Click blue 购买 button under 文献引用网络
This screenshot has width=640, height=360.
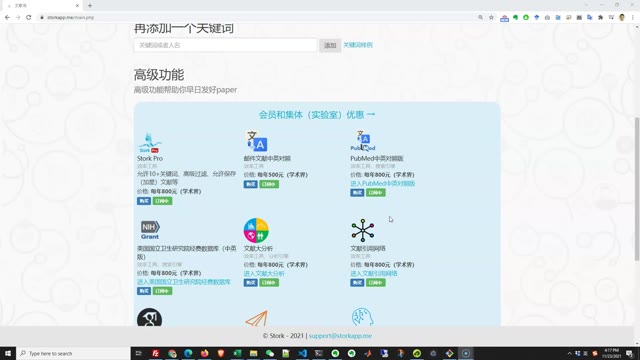(x=357, y=282)
